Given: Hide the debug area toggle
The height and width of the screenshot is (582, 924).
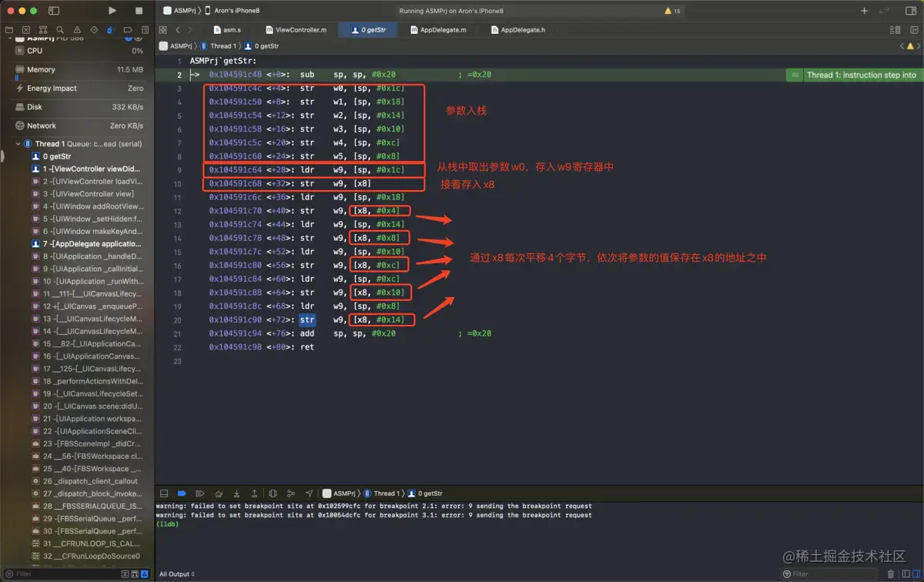Looking at the screenshot, I should (x=164, y=493).
